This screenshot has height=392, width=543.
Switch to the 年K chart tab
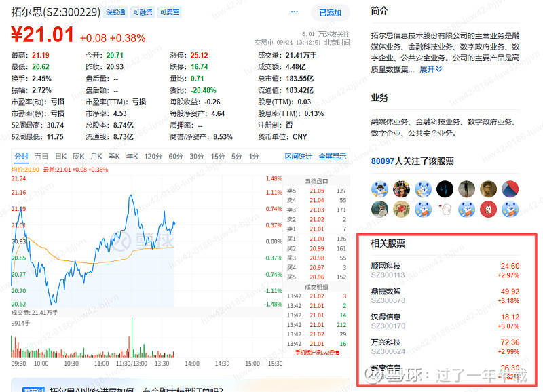click(132, 157)
